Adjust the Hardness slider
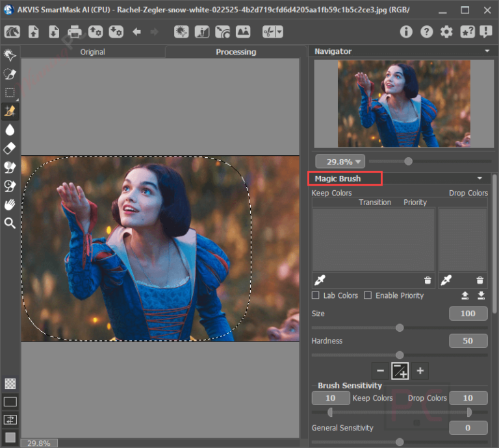 [400, 355]
